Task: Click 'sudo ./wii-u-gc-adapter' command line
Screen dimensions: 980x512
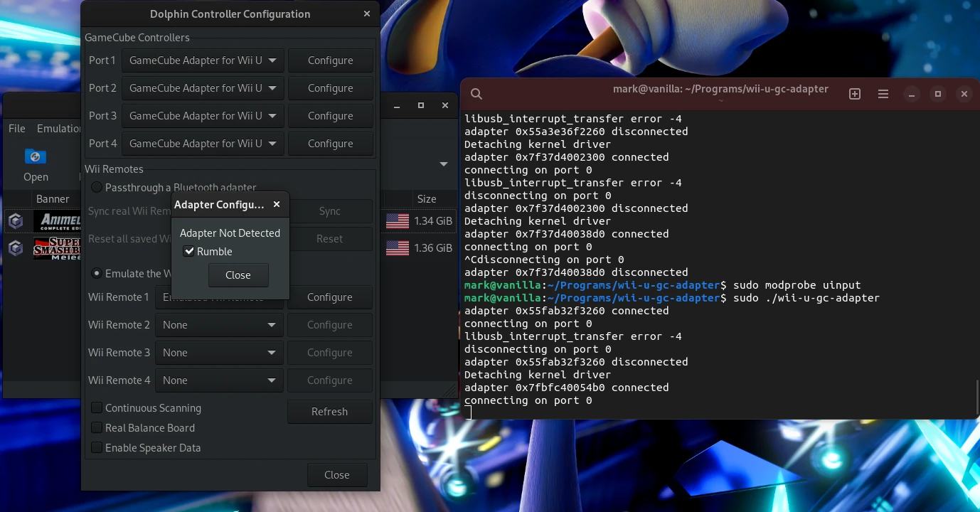Action: click(806, 298)
